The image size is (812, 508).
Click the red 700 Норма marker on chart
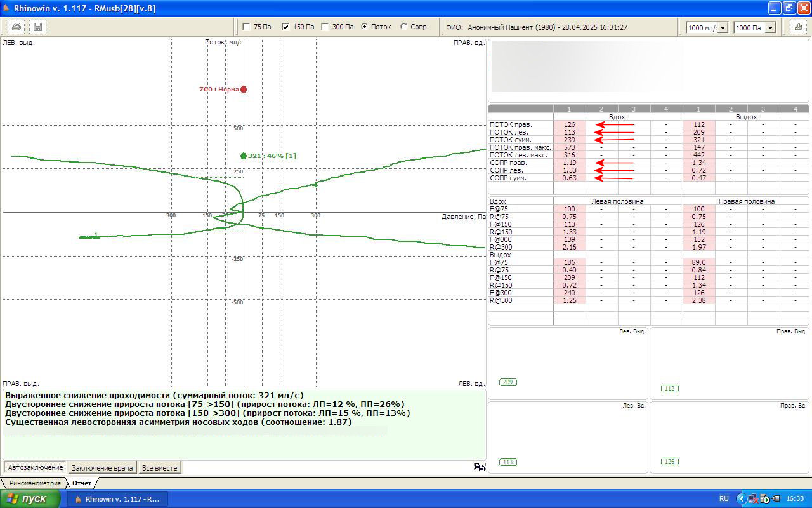click(x=244, y=90)
